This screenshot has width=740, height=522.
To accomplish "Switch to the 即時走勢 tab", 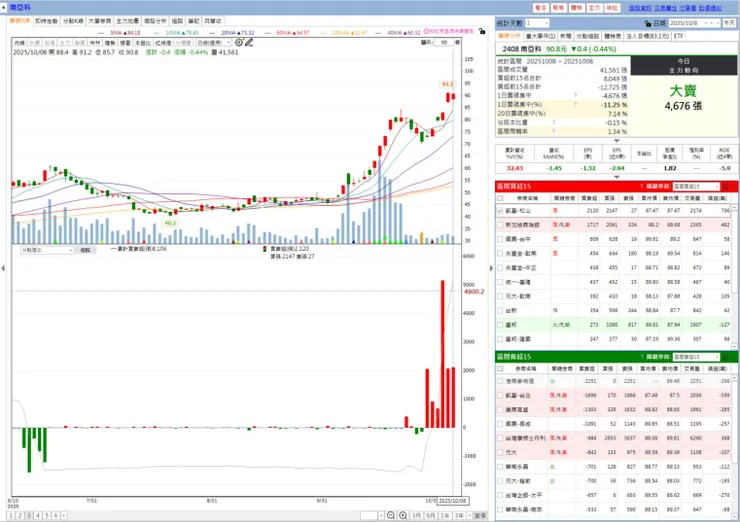I will (x=46, y=21).
